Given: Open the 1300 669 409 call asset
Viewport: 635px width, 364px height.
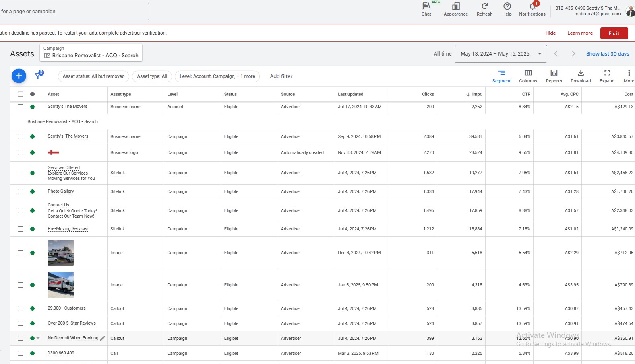Looking at the screenshot, I should click(x=61, y=353).
